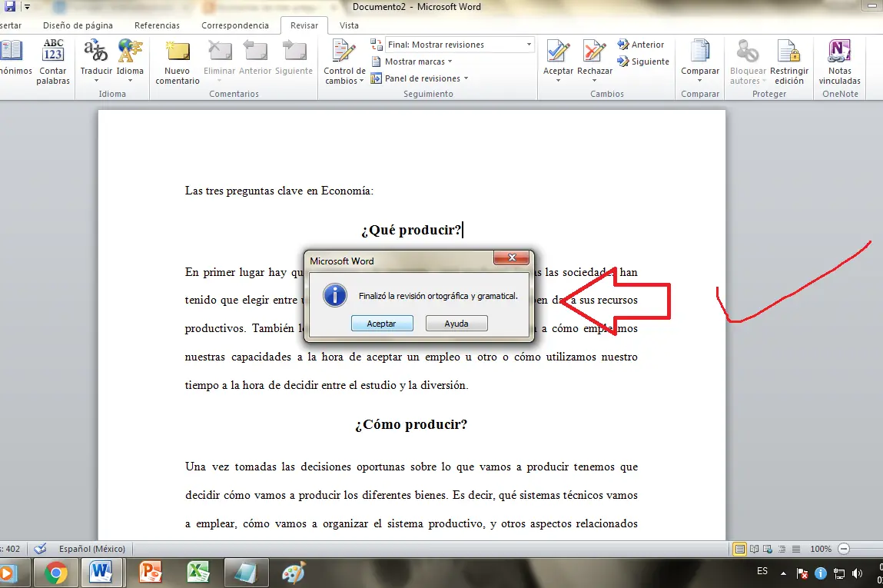
Task: Click the Rechazar change icon
Action: coord(594,51)
